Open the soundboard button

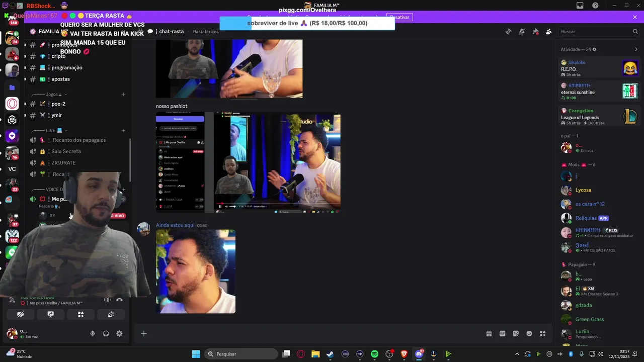tap(111, 314)
